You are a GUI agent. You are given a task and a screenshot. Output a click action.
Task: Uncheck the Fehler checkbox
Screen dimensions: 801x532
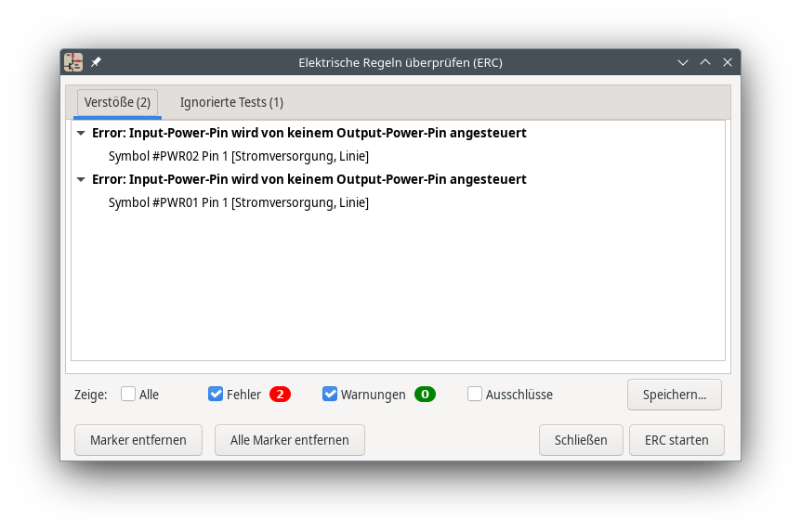pyautogui.click(x=216, y=394)
